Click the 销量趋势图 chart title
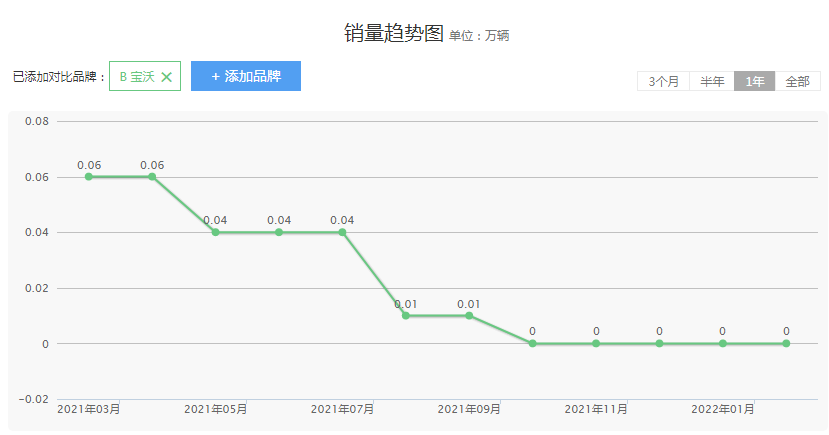The width and height of the screenshot is (829, 435). click(x=393, y=33)
